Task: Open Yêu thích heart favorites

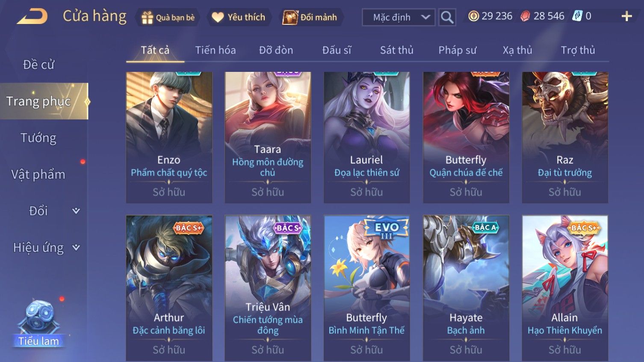Action: click(x=218, y=17)
